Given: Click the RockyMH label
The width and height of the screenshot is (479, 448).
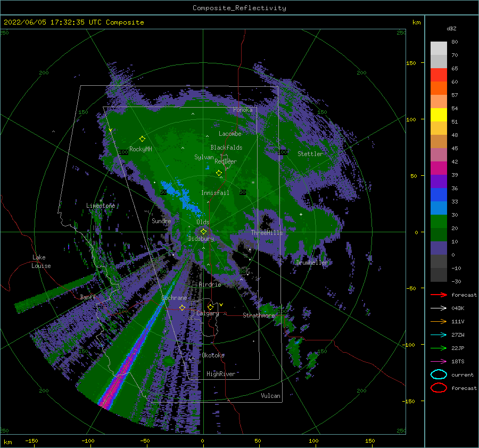Looking at the screenshot, I should click(x=141, y=149).
